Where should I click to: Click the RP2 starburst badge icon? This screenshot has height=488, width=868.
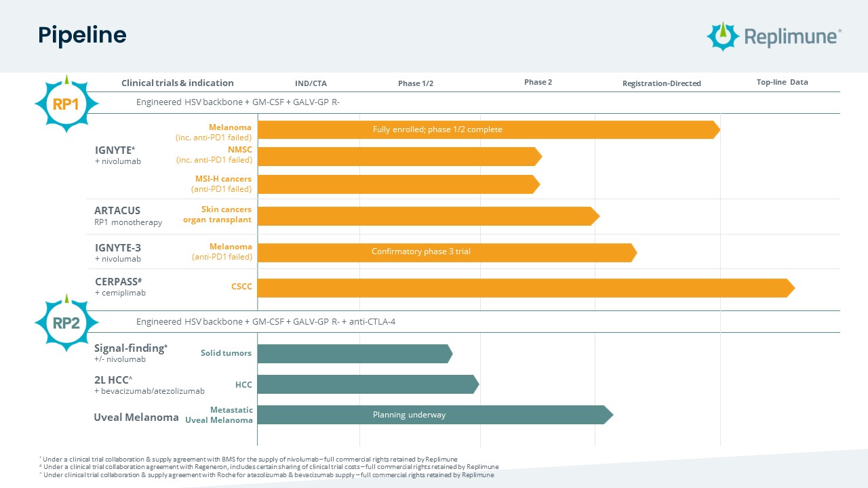66,323
